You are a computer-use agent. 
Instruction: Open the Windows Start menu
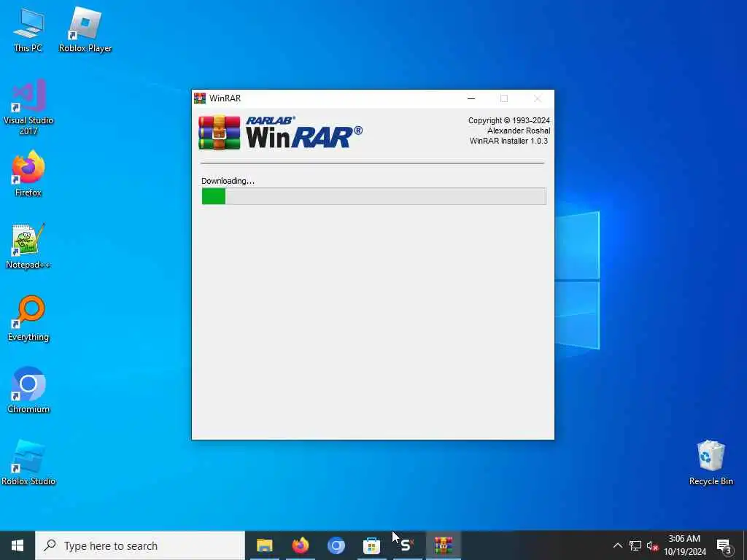(18, 545)
